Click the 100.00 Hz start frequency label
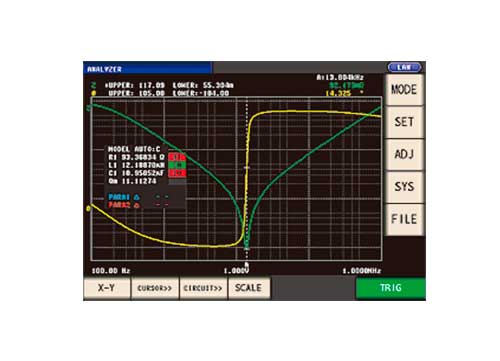Viewport: 500px width, 361px height. 111,271
